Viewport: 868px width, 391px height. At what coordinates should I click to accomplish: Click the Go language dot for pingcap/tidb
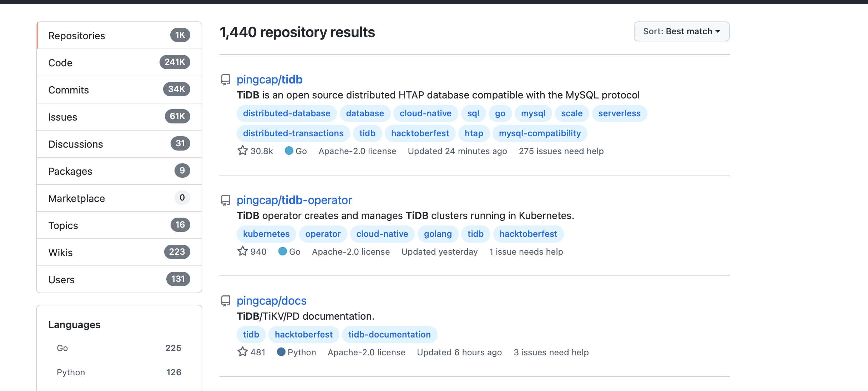click(x=289, y=151)
